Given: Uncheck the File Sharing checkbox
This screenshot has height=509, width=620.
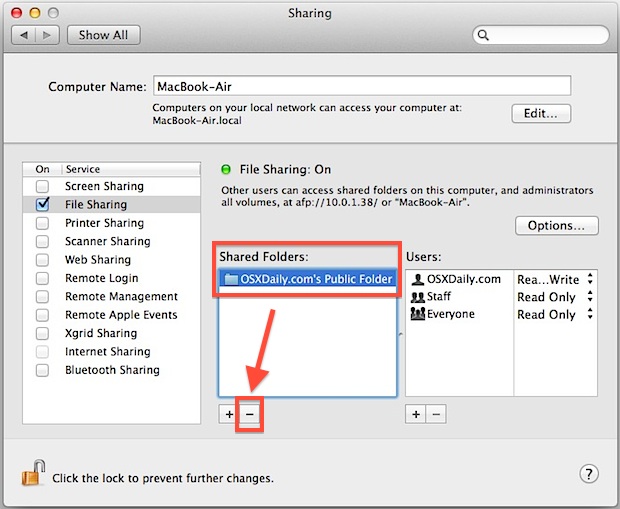Looking at the screenshot, I should (42, 204).
